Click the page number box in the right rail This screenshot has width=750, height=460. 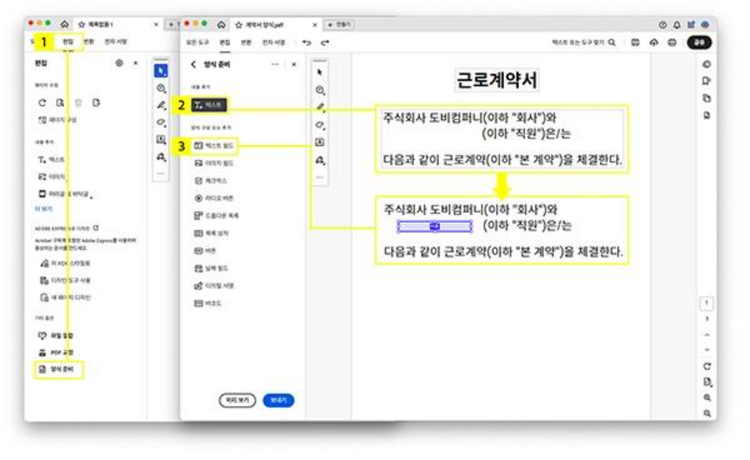pos(707,303)
